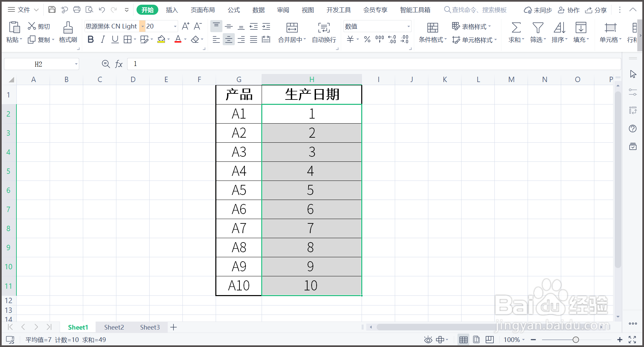Click the Not Synced cloud button
The image size is (644, 347).
(x=538, y=10)
